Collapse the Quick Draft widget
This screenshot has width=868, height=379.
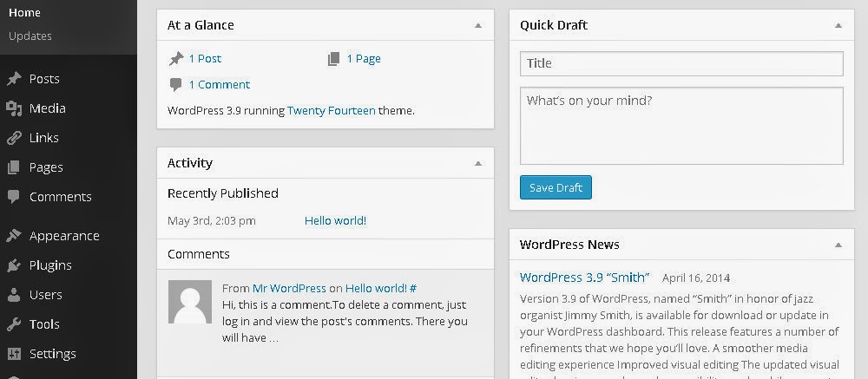838,25
